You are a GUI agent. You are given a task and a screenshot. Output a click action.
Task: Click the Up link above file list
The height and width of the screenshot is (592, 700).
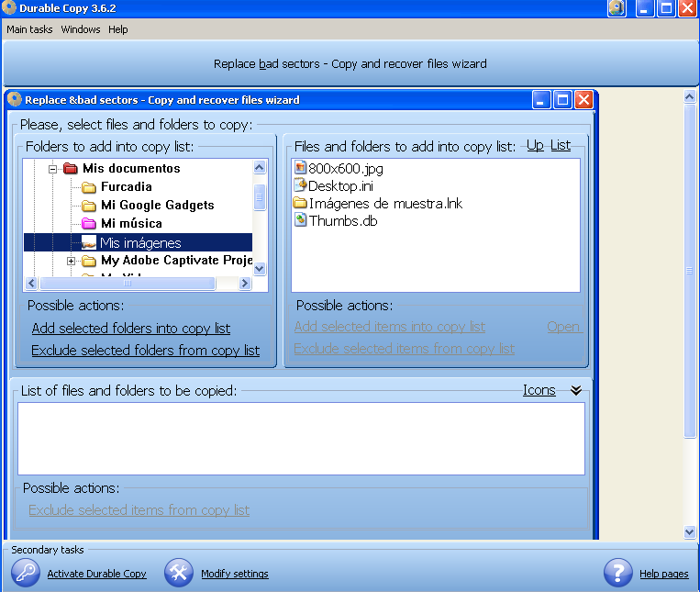coord(535,146)
